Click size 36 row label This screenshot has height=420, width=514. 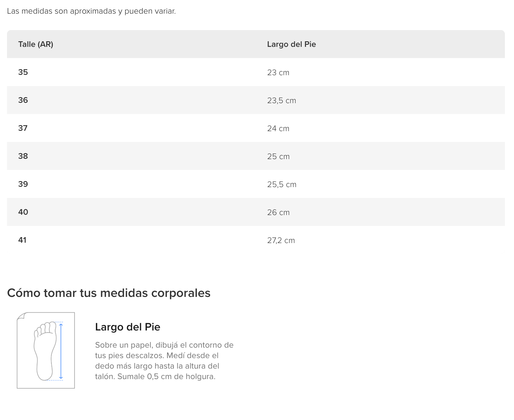(23, 100)
